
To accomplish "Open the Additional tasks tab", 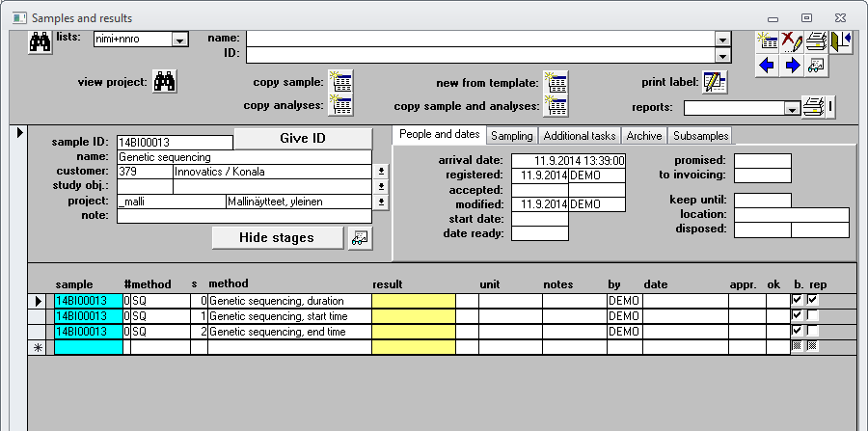I will (x=579, y=136).
